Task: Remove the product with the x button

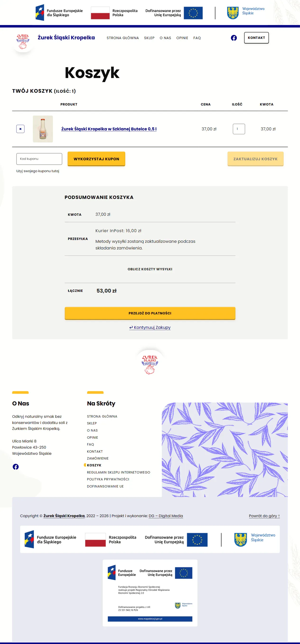Action: (20, 129)
